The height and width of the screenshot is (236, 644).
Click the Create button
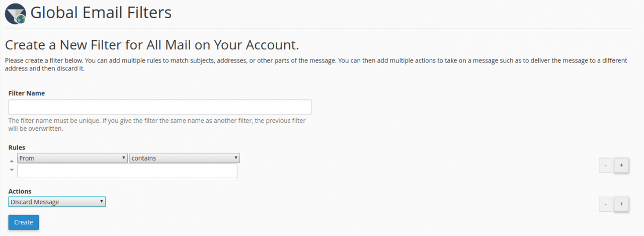(24, 222)
